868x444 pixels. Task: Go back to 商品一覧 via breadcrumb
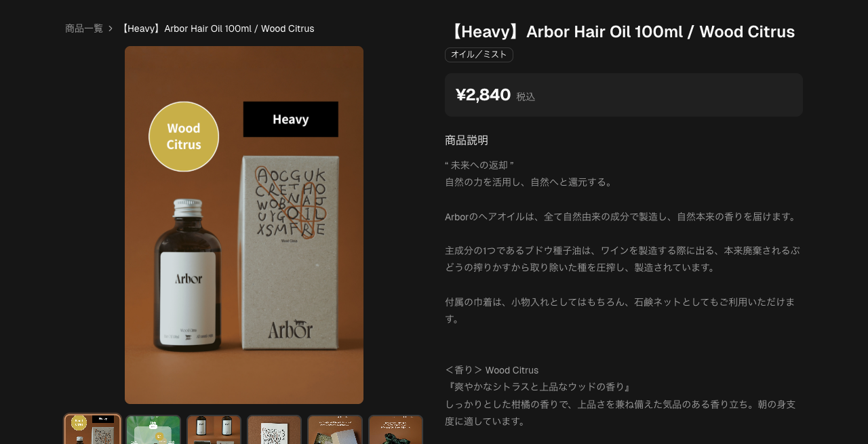(x=84, y=28)
